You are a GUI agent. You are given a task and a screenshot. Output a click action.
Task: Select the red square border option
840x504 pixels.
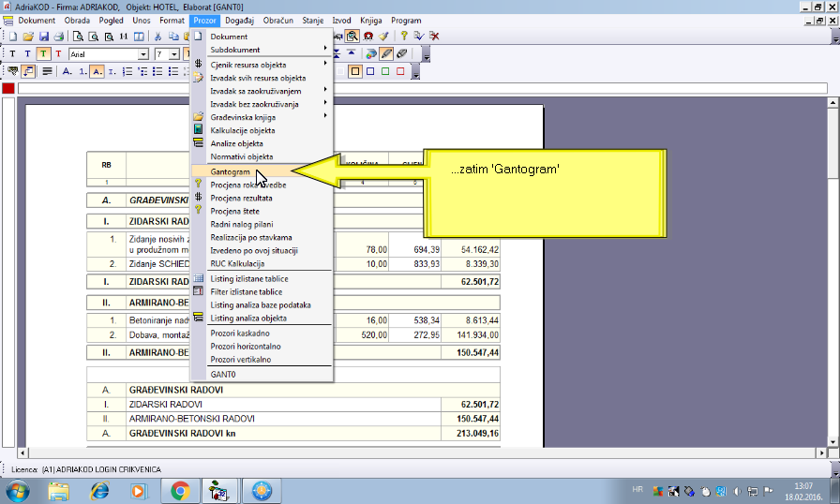pos(400,71)
